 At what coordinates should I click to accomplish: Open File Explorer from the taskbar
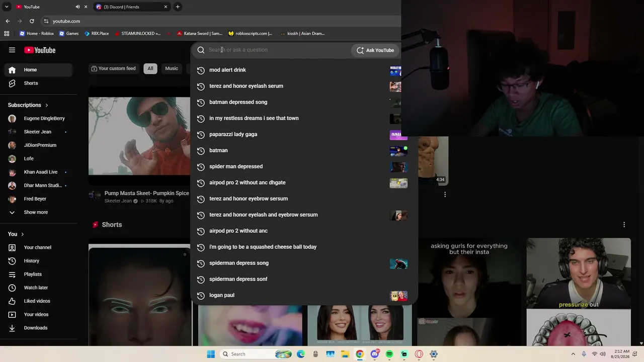[x=345, y=354]
